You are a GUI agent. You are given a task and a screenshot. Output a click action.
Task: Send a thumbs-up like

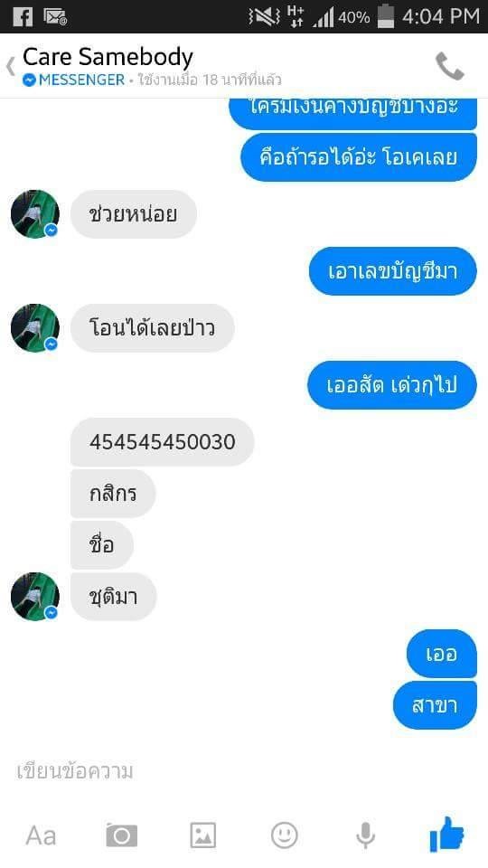447,834
